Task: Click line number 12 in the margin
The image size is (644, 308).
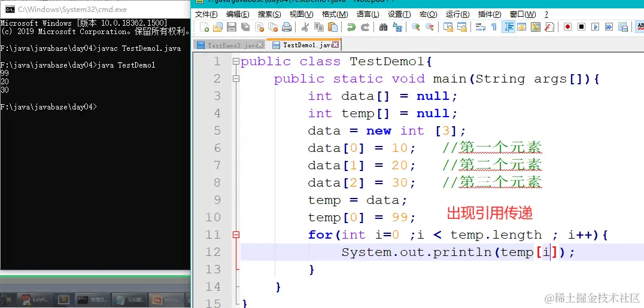Action: [x=212, y=252]
